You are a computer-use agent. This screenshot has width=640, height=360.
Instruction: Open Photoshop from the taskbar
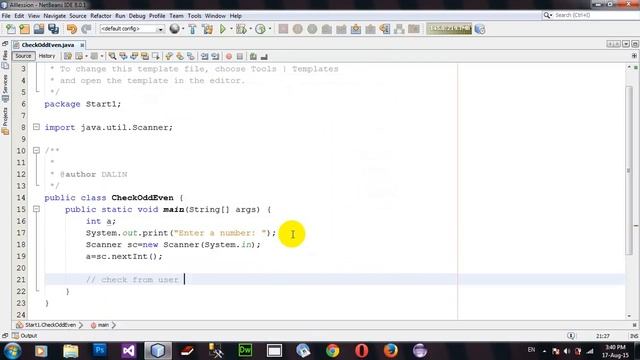click(100, 350)
